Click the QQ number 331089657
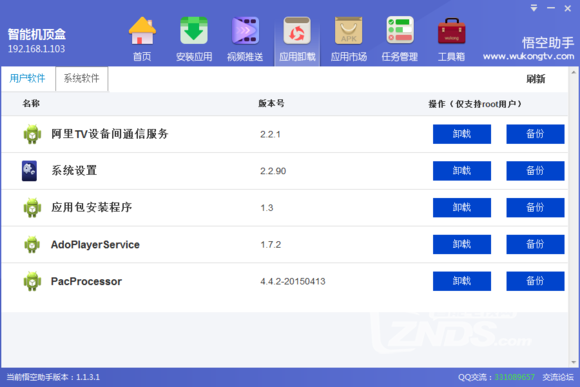Viewport: 580px width, 387px height. (x=515, y=377)
